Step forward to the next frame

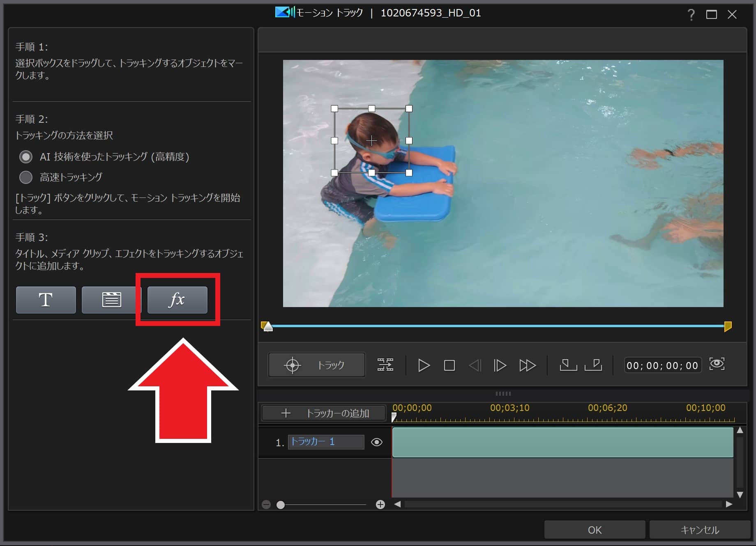tap(500, 365)
